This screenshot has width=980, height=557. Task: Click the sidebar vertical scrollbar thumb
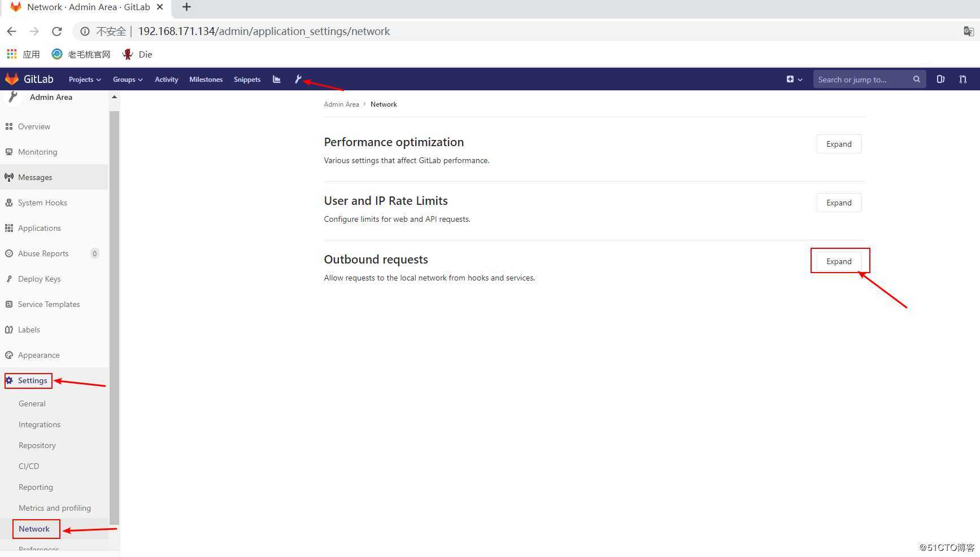pyautogui.click(x=114, y=318)
